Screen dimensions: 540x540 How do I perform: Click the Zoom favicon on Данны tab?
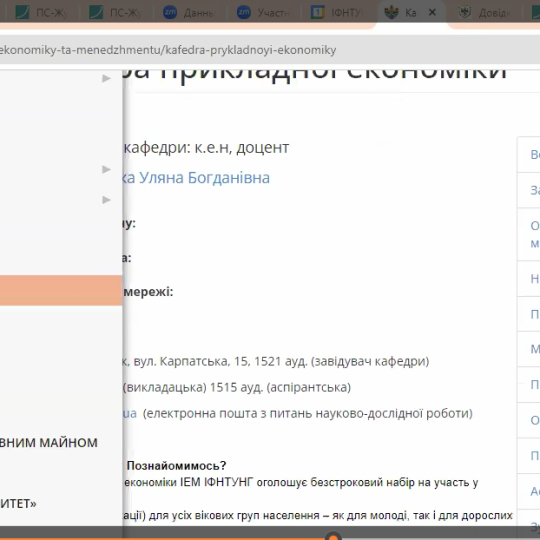pos(170,12)
